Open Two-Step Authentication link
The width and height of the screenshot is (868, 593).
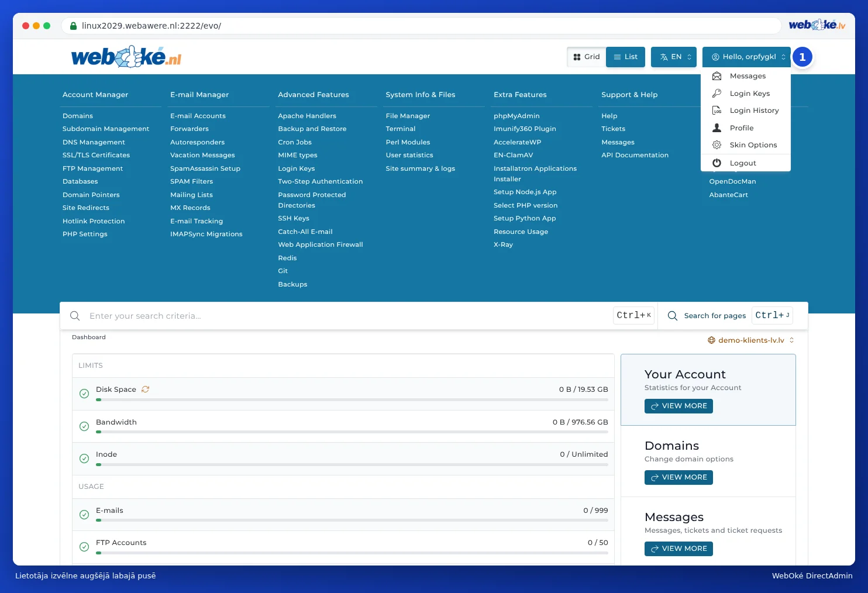coord(320,181)
